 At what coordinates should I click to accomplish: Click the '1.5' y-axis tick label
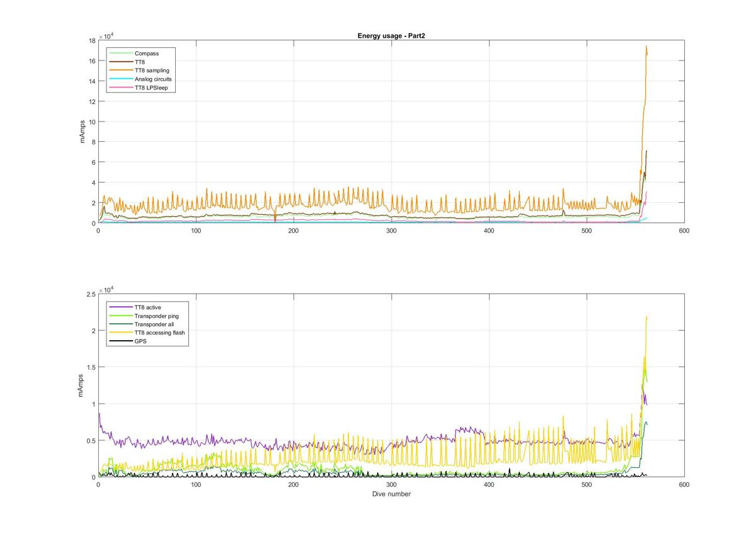click(91, 367)
